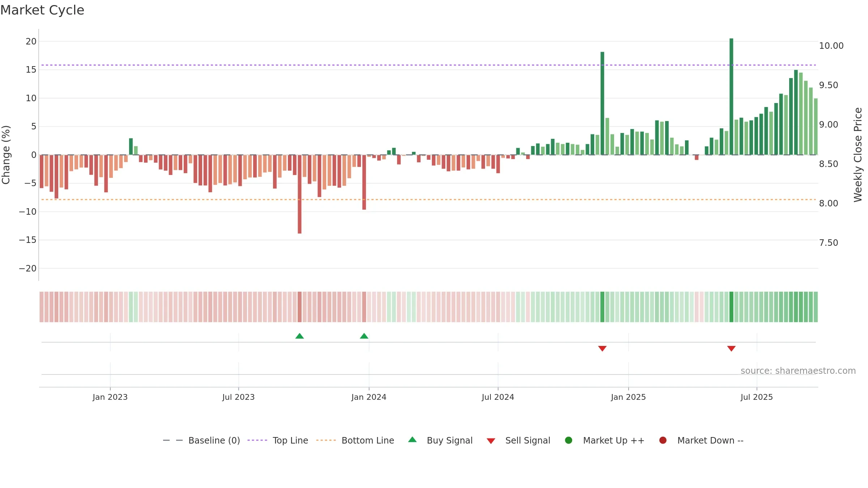868x488 pixels.
Task: Select the sell signal marker before Jul 2025
Action: tap(731, 348)
